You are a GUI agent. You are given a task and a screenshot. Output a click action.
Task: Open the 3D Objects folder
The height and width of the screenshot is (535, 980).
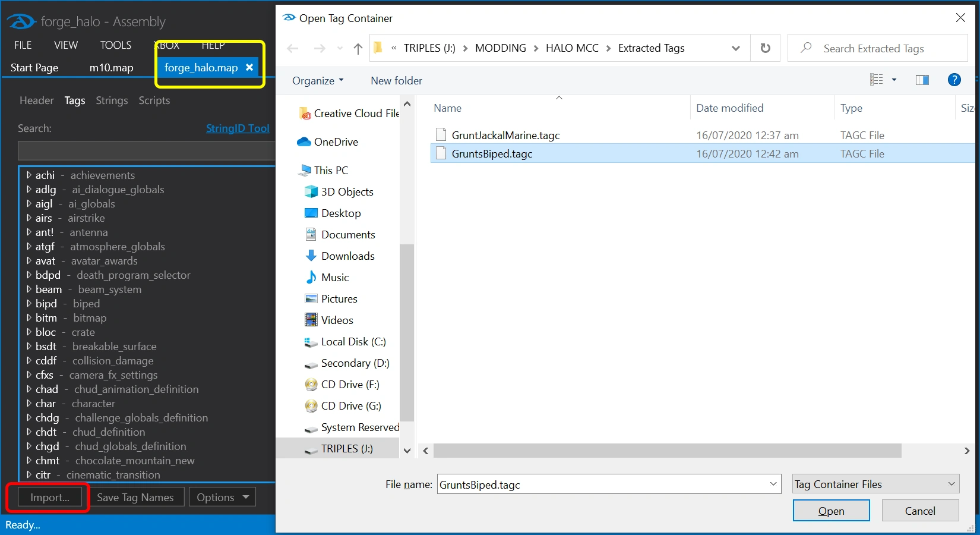point(339,191)
